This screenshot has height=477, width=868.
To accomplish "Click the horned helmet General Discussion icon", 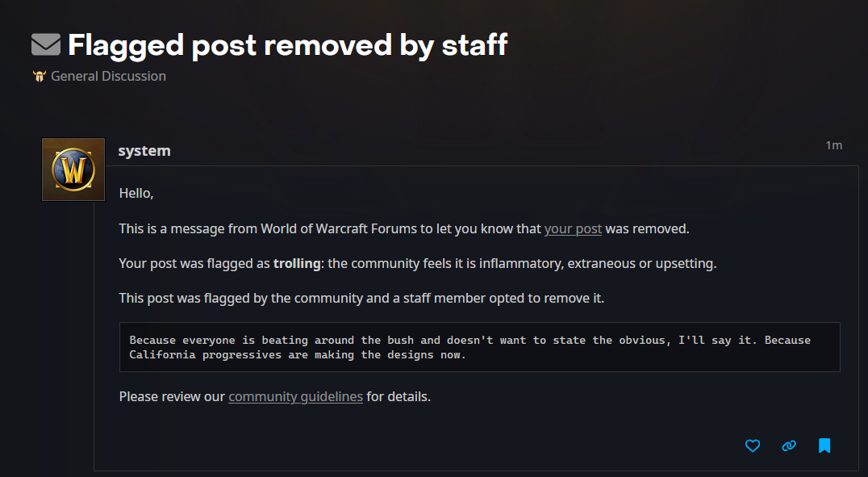I will coord(40,77).
